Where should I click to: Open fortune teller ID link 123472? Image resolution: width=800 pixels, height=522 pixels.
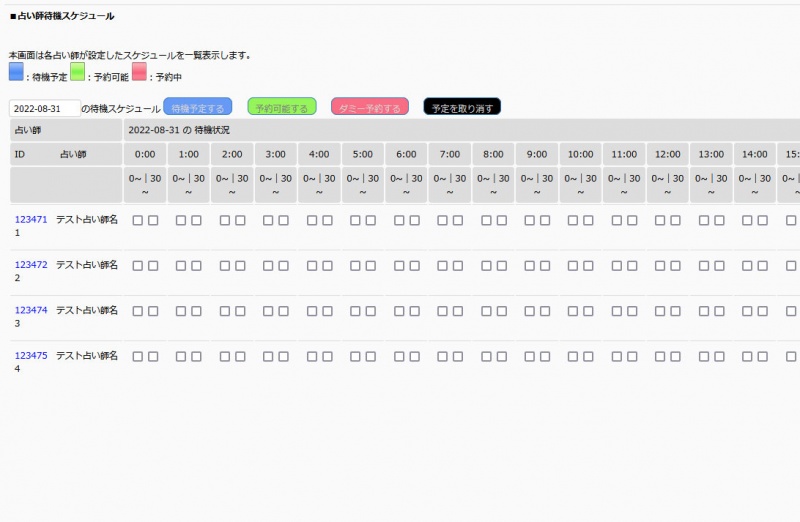[31, 265]
